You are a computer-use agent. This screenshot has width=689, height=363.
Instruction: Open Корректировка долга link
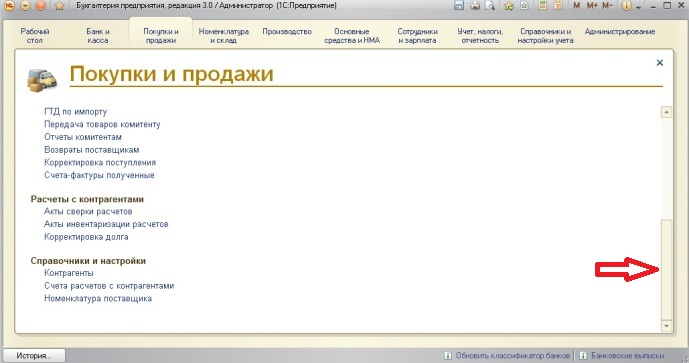86,237
